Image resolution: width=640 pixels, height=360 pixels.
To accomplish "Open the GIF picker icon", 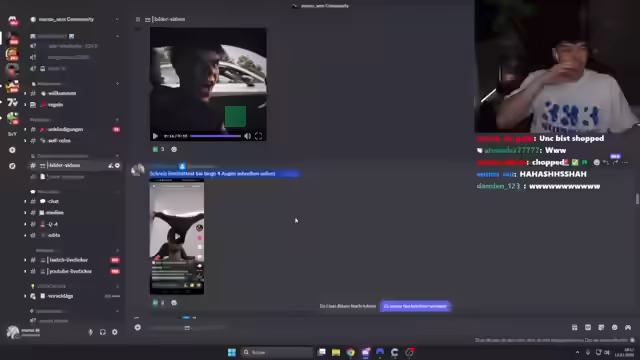I will coord(588,327).
